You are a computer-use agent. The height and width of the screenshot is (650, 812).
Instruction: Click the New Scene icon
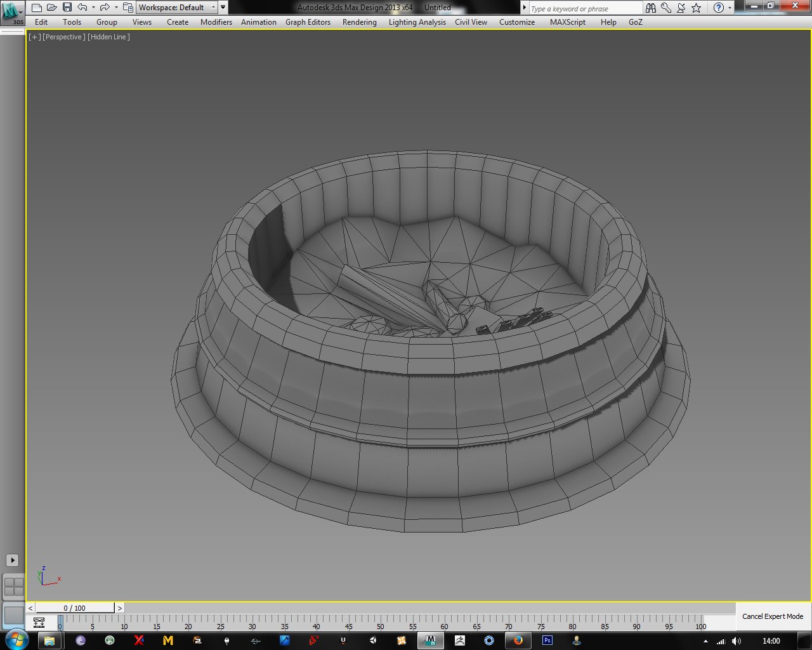(x=37, y=8)
